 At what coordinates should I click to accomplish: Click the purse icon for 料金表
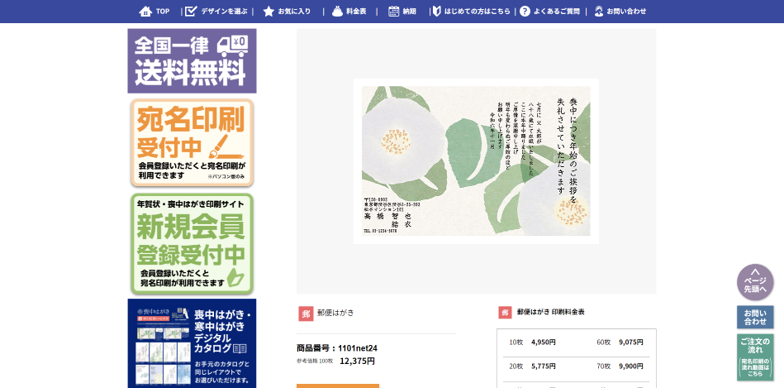pos(337,11)
